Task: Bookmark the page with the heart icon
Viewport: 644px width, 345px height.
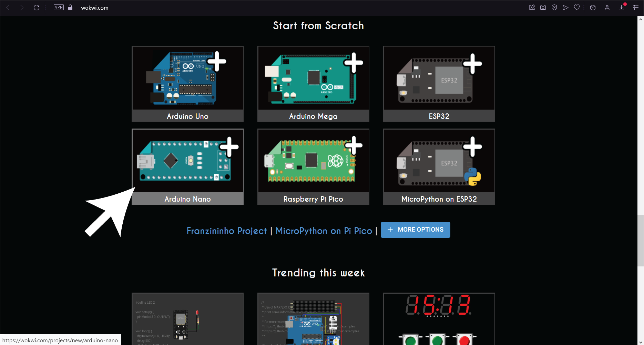Action: coord(577,7)
